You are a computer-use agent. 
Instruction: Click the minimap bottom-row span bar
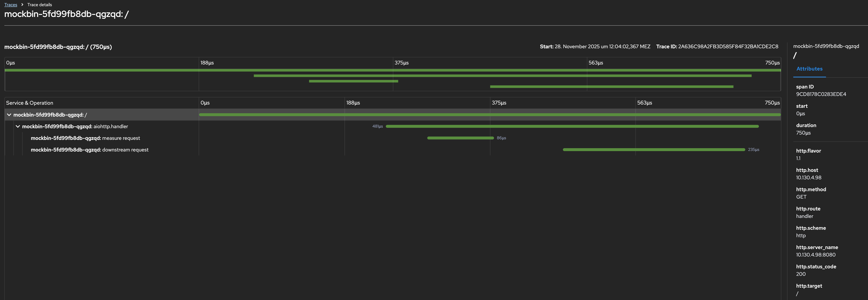tap(611, 87)
